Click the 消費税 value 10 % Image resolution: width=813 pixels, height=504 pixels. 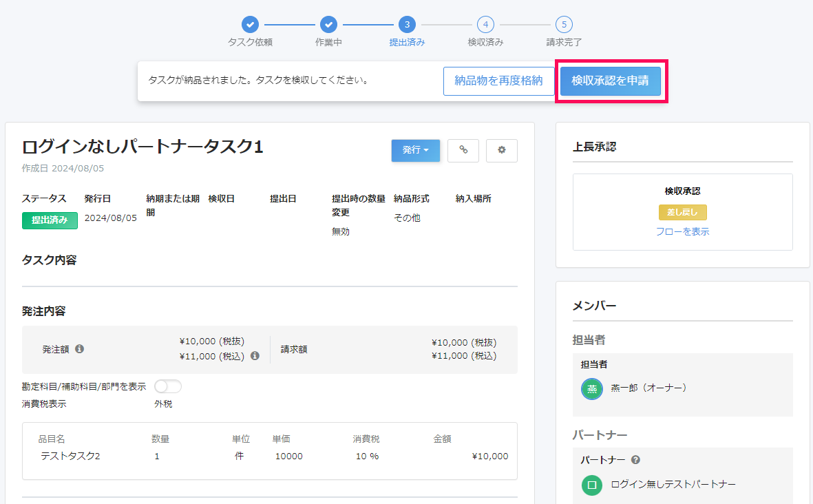pyautogui.click(x=367, y=456)
